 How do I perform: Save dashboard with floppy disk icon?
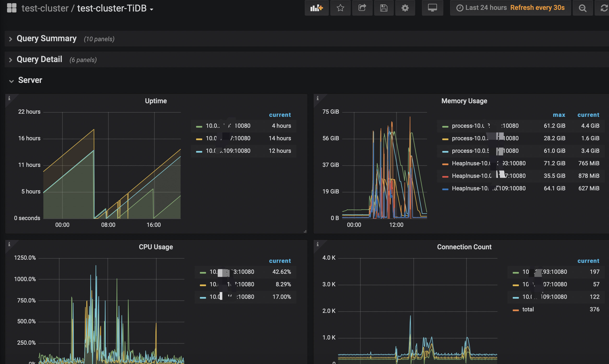384,8
